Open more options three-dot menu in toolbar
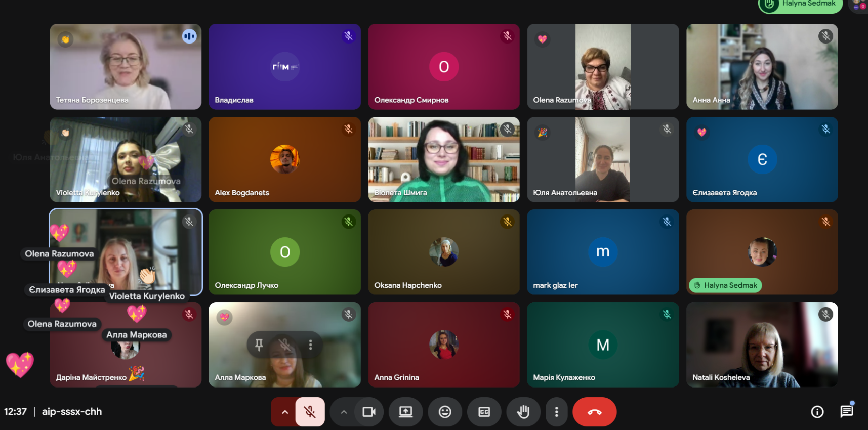The height and width of the screenshot is (430, 868). tap(556, 412)
